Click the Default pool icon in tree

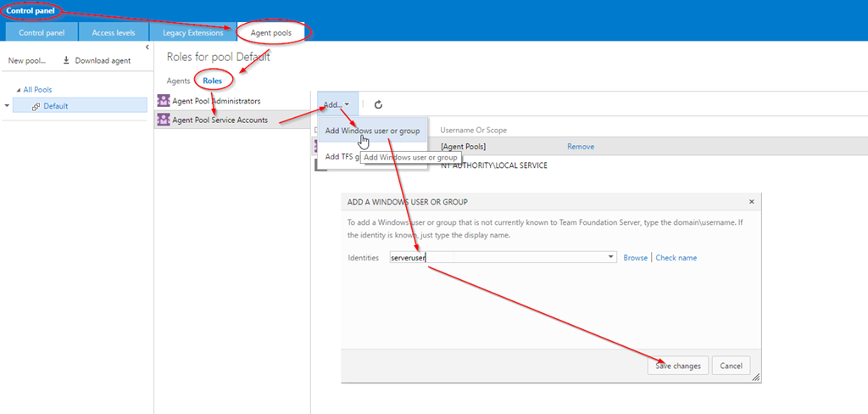click(36, 106)
